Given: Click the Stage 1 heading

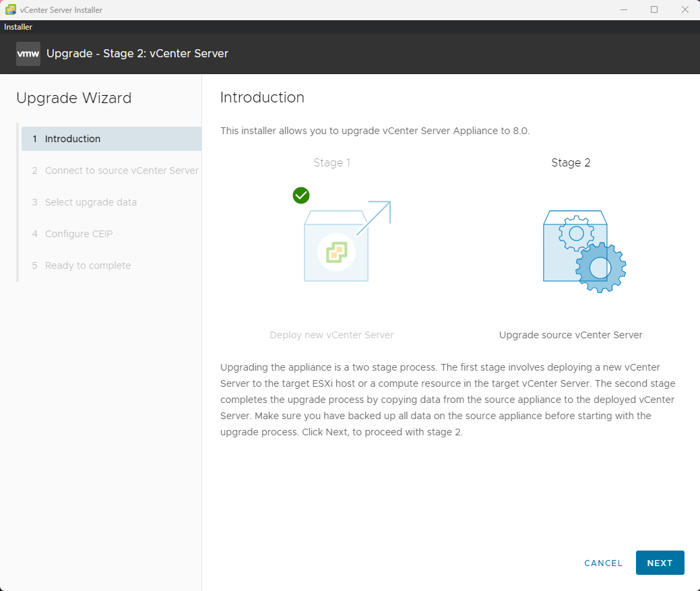Looking at the screenshot, I should click(331, 162).
